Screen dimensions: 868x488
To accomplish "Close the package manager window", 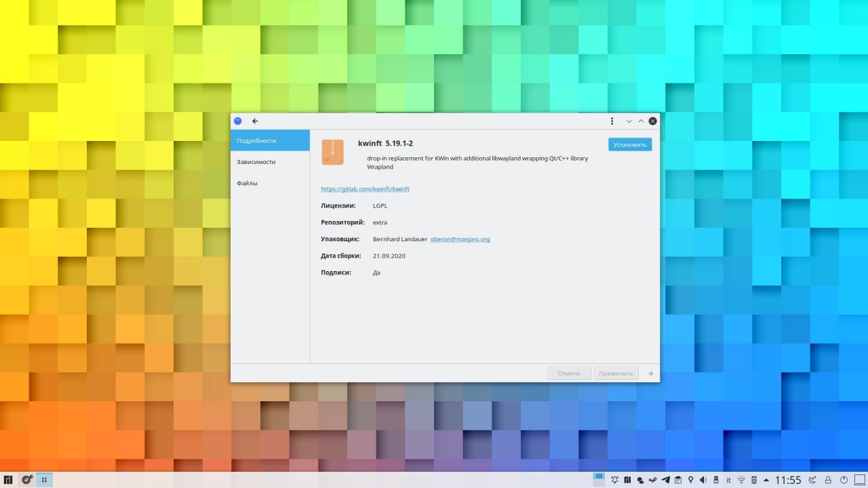I will (652, 121).
